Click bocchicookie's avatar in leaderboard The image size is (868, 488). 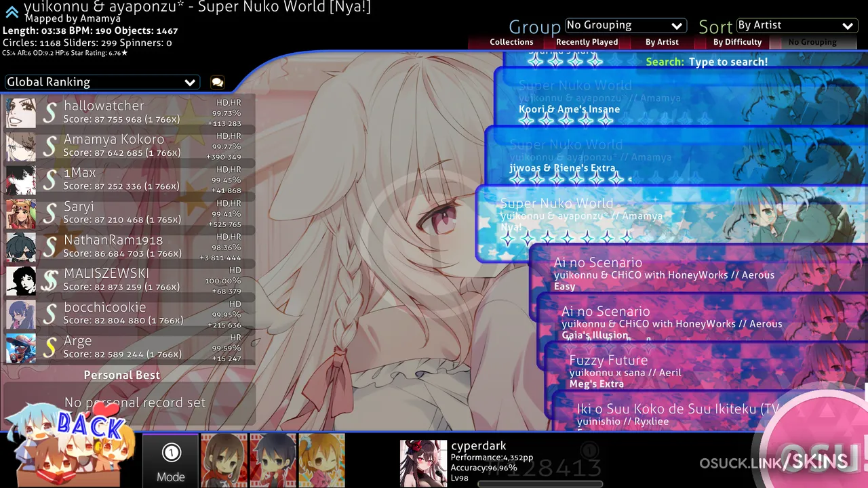[21, 314]
